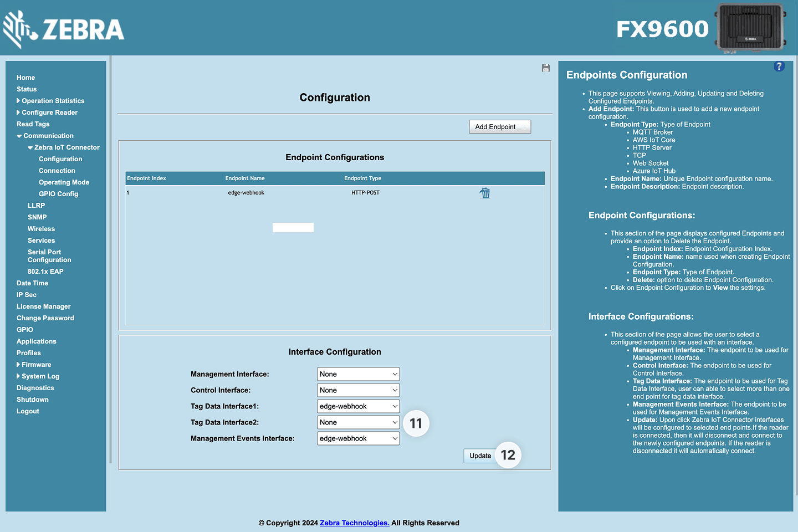This screenshot has height=532, width=798.
Task: Open the Read Tags page
Action: 33,124
